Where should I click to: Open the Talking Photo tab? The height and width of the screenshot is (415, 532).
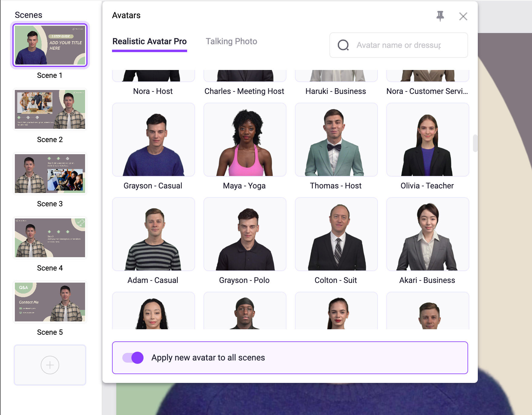pyautogui.click(x=231, y=41)
